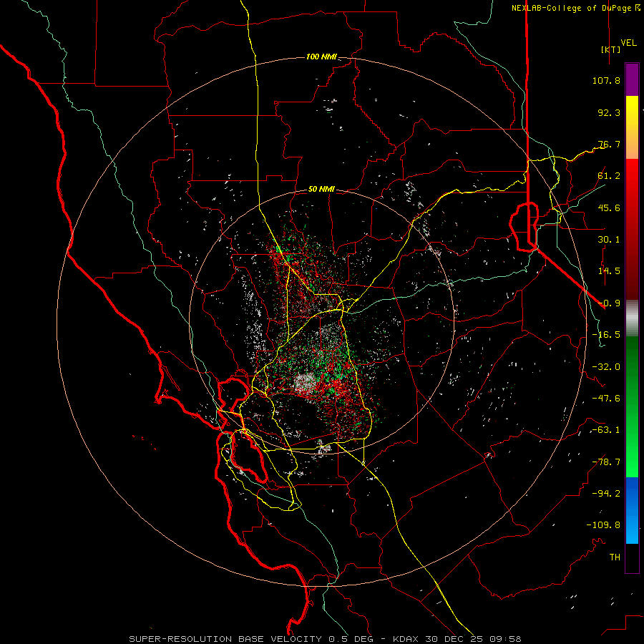The image size is (644, 644).
Task: Select the -63.1 legend value
Action: (606, 430)
